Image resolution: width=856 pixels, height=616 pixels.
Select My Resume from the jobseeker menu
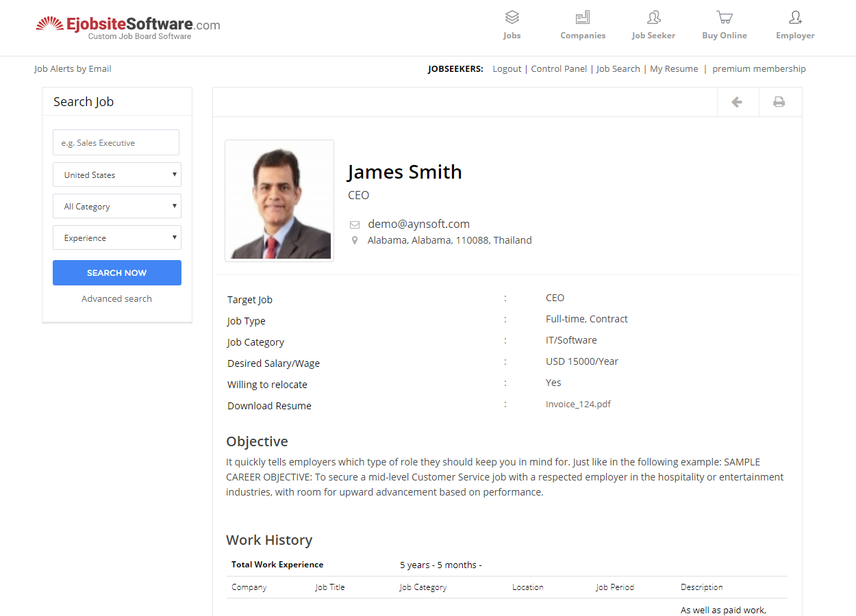[674, 68]
